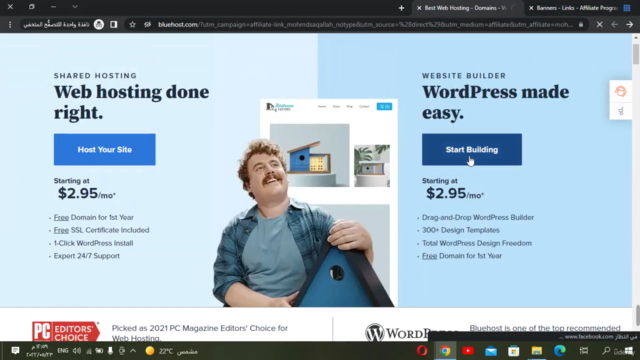Switch to the Banners - Links Affiliate tab

pyautogui.click(x=576, y=8)
